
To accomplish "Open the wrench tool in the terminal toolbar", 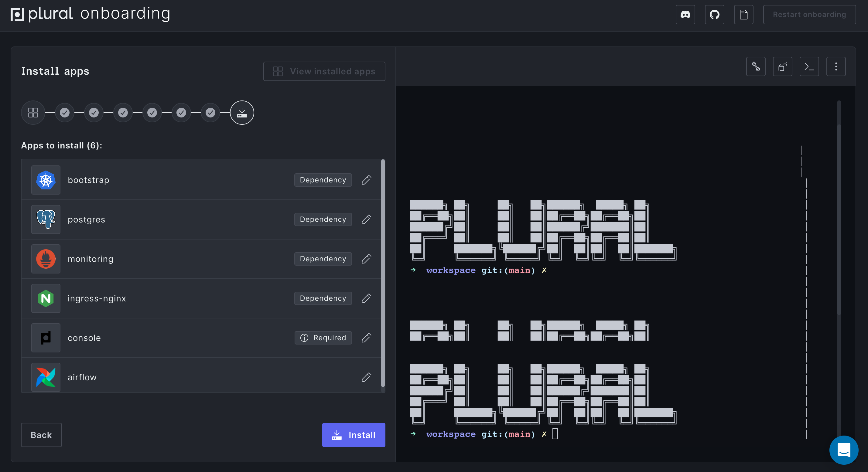I will [x=756, y=67].
